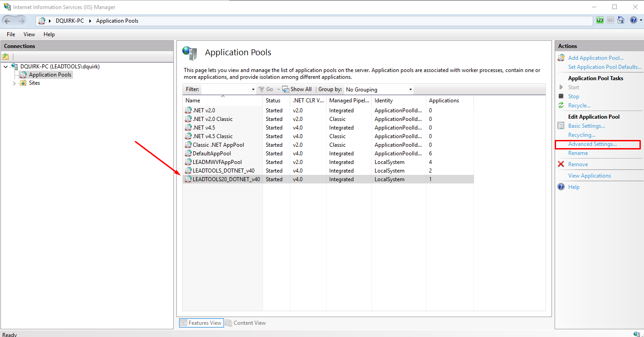Image resolution: width=644 pixels, height=337 pixels.
Task: Click the Stop square icon
Action: point(561,96)
